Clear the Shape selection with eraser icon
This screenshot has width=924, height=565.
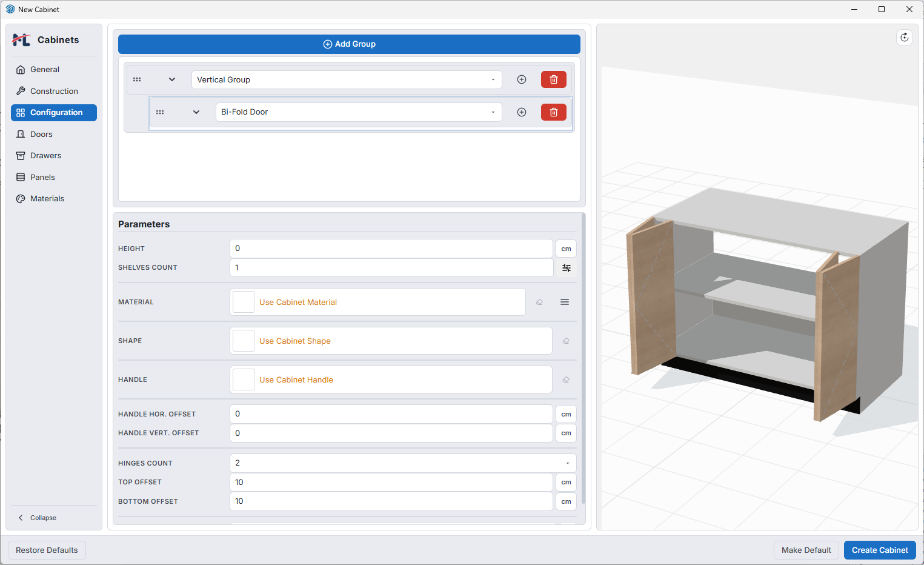[566, 341]
